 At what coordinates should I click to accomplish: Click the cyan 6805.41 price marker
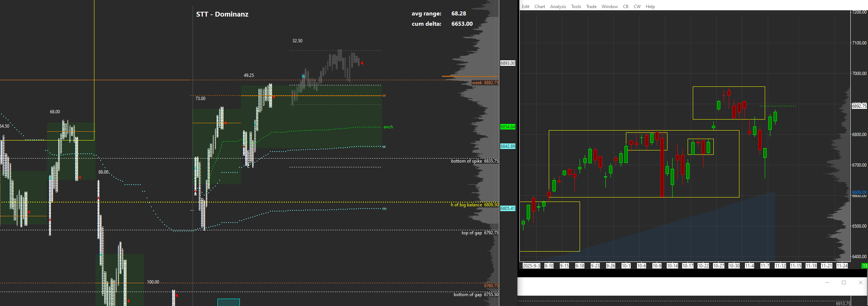pyautogui.click(x=508, y=209)
